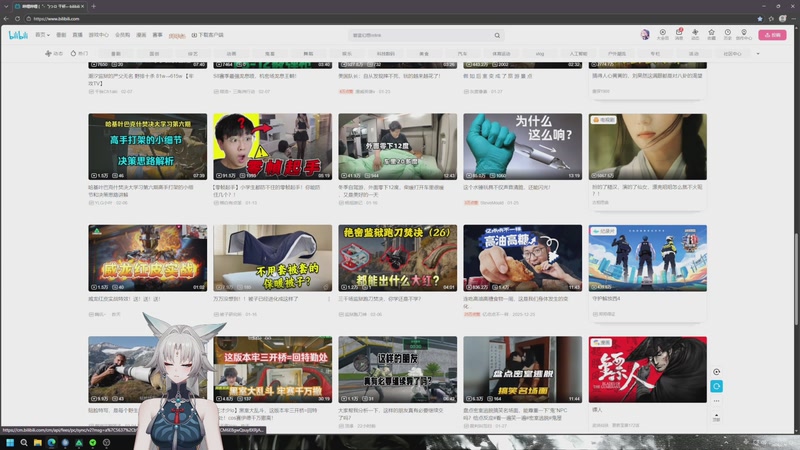Image resolution: width=800 pixels, height=450 pixels.
Task: Open a new browser tab with plus
Action: pos(93,6)
